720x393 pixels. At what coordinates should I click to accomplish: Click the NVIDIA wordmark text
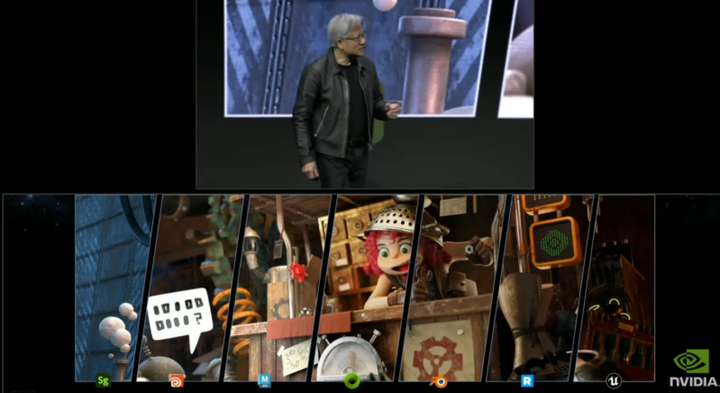click(694, 382)
